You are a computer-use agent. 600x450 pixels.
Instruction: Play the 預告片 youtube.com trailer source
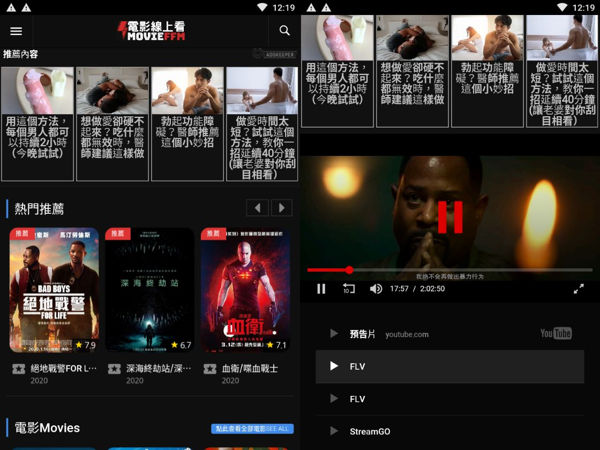(x=450, y=334)
